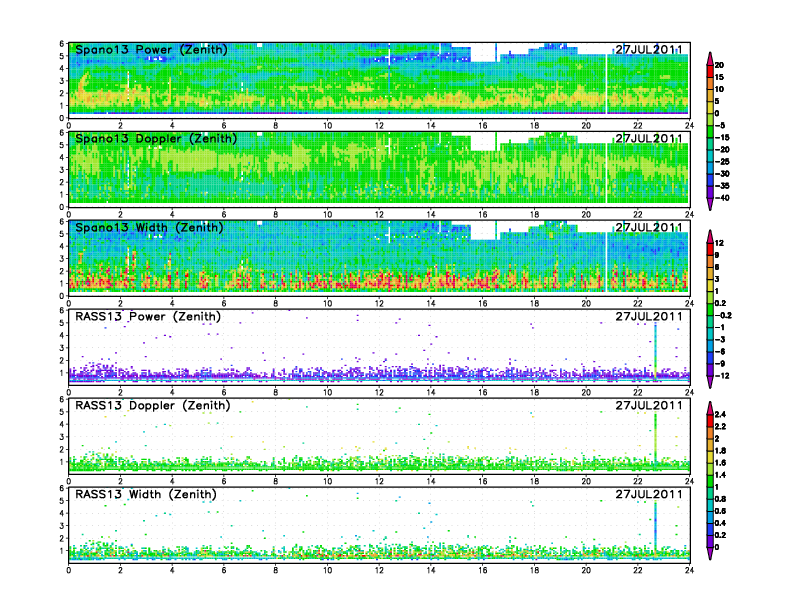Click the "2.4" label on the bottom colorbar
This screenshot has height=612, width=792.
[720, 415]
